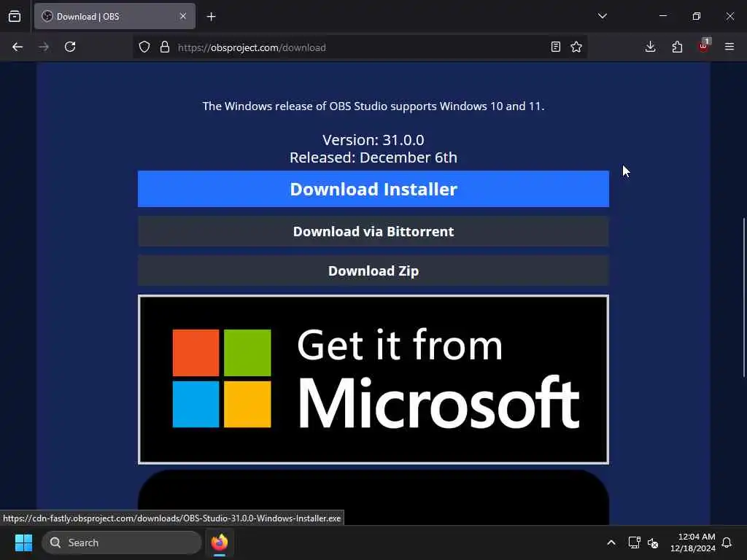The height and width of the screenshot is (560, 747).
Task: Click Download via Bittorrent button
Action: pos(373,231)
